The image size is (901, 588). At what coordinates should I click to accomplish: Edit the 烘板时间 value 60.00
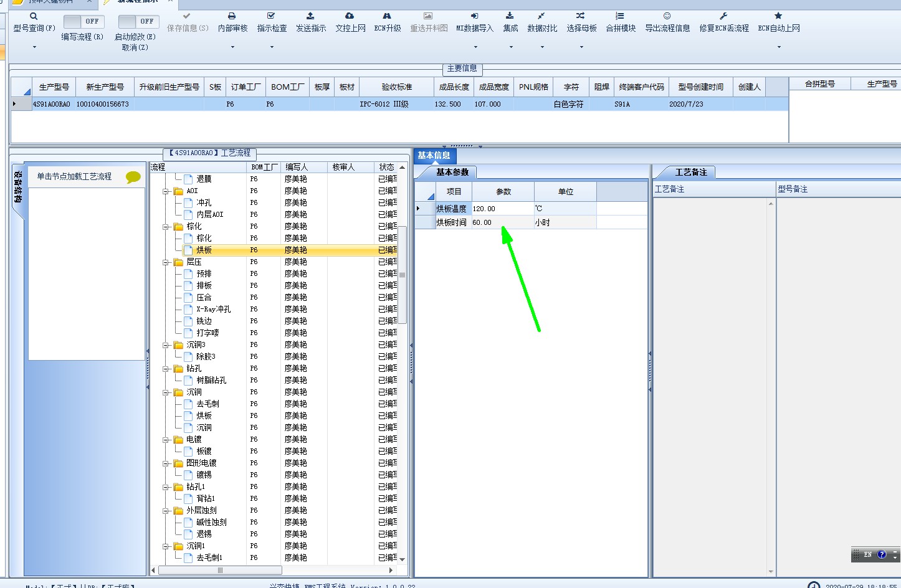(x=503, y=222)
